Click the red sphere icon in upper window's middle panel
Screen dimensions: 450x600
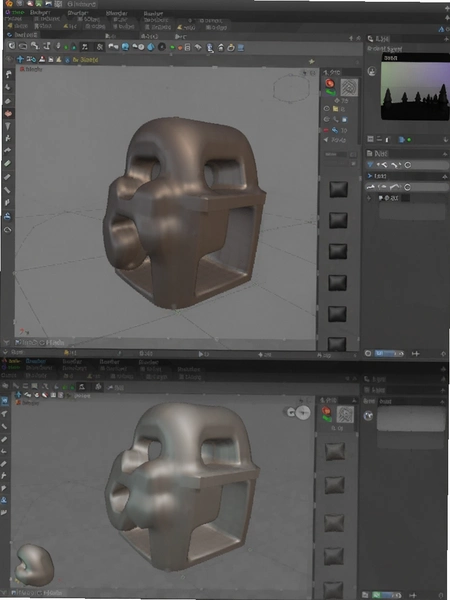click(x=329, y=83)
